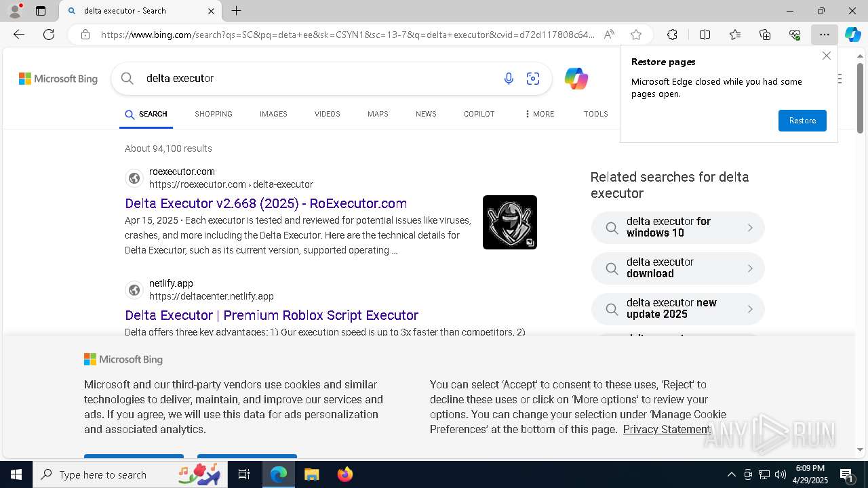This screenshot has width=868, height=488.
Task: Open Privacy Statement link in cookie banner
Action: click(667, 429)
